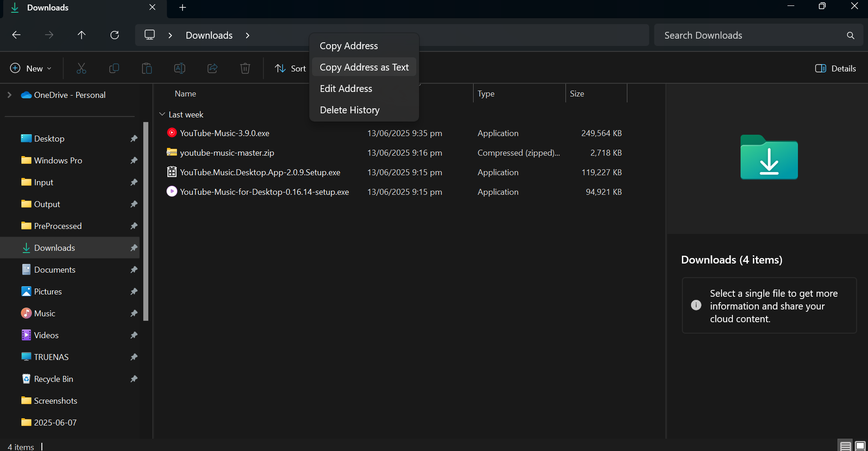The height and width of the screenshot is (451, 868).
Task: Click the Refresh icon in the navigation bar
Action: pos(115,35)
